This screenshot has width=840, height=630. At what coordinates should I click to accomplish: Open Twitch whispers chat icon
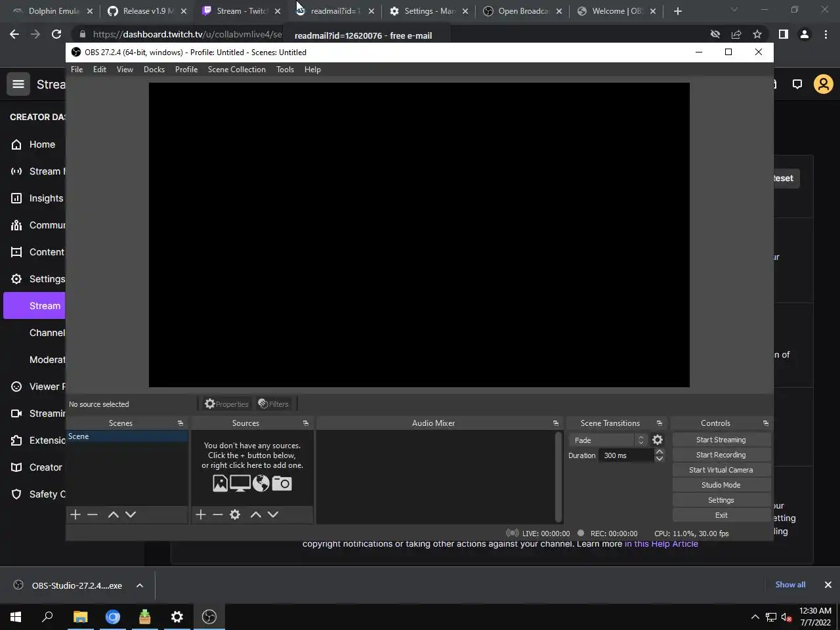[797, 84]
